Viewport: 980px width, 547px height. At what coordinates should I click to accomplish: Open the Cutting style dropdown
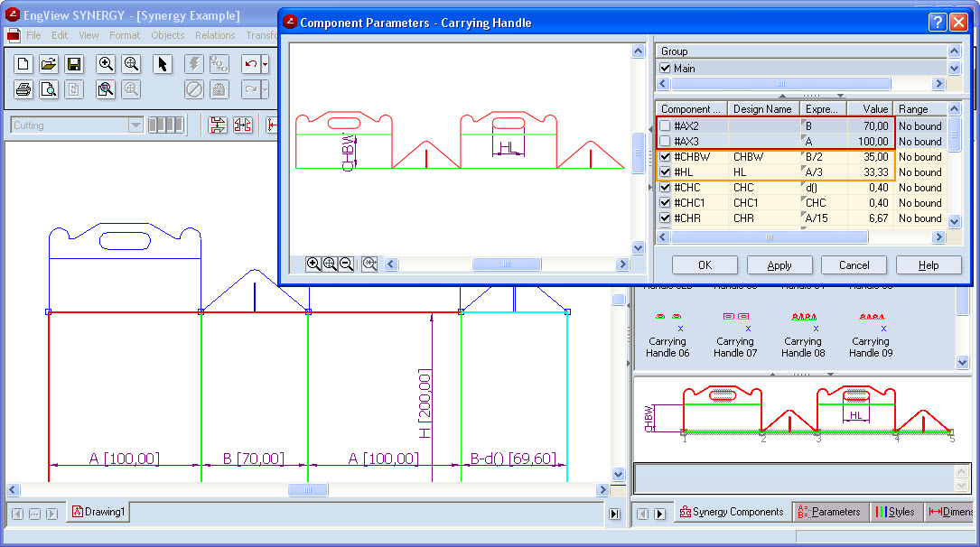tap(135, 125)
